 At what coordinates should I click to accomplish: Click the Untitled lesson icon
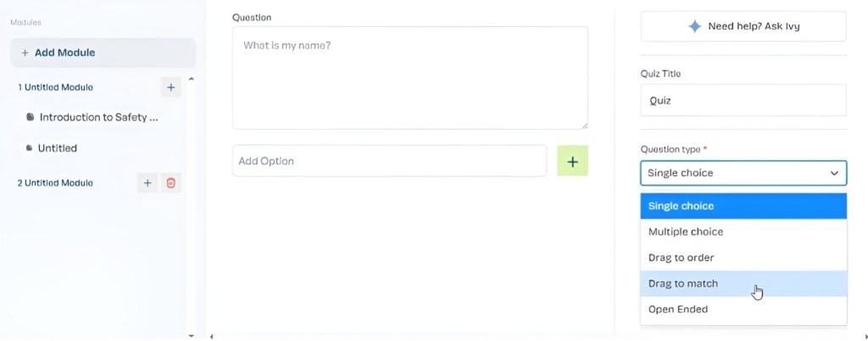coord(30,148)
